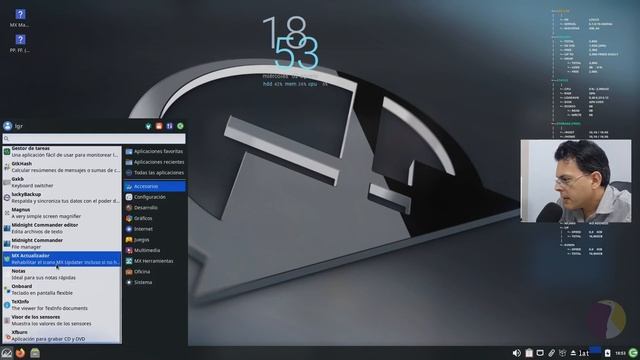Viewport: 640px width, 360px height.
Task: Click the taskbar clock
Action: point(620,353)
